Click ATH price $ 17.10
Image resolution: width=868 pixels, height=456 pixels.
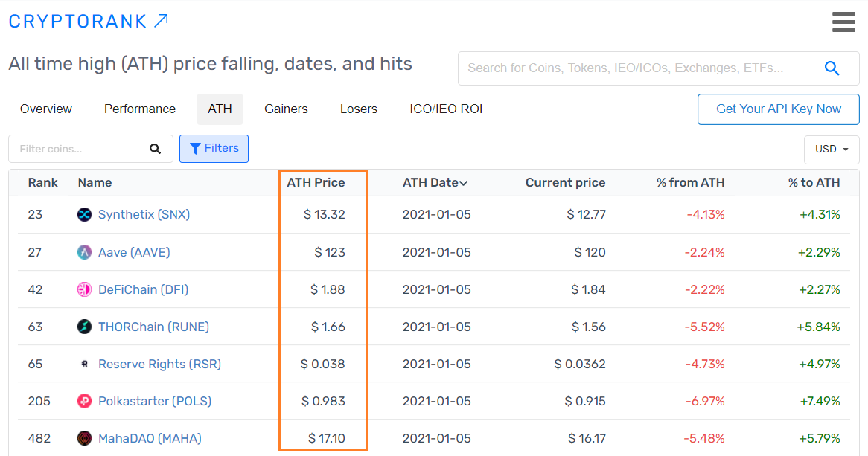(x=327, y=438)
